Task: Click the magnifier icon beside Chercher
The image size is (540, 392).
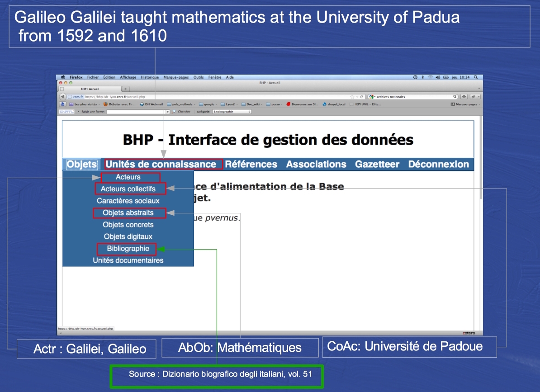Action: (174, 112)
